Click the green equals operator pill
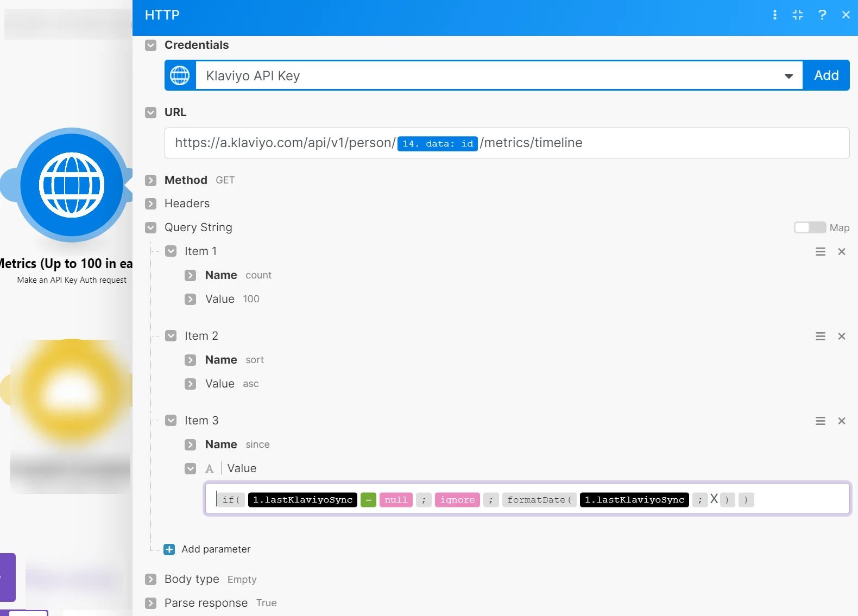Image resolution: width=858 pixels, height=616 pixels. [x=368, y=500]
